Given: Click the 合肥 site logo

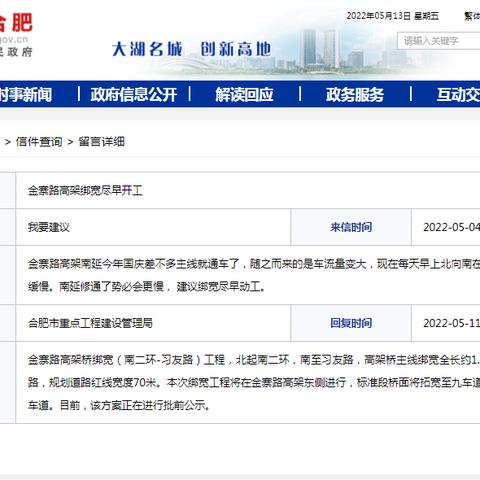Looking at the screenshot, I should (x=16, y=23).
